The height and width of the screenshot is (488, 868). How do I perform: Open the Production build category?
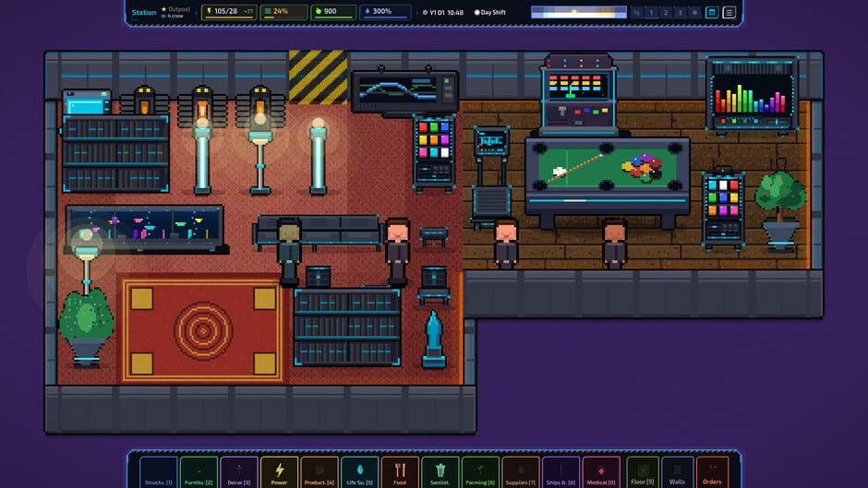pos(319,472)
